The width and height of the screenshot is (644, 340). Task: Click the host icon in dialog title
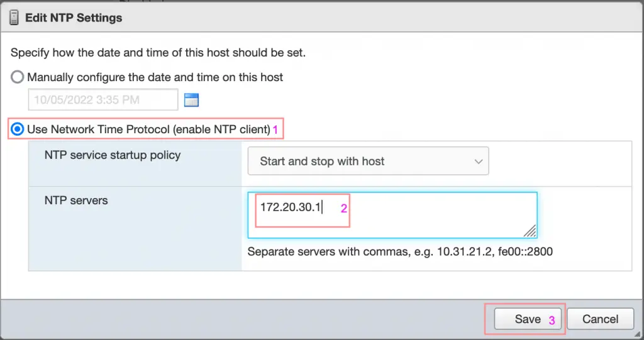point(14,18)
